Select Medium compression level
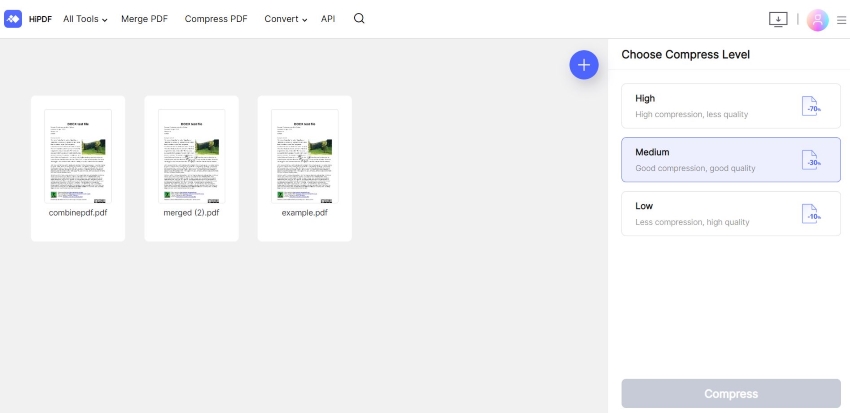The image size is (850, 413). [x=731, y=159]
